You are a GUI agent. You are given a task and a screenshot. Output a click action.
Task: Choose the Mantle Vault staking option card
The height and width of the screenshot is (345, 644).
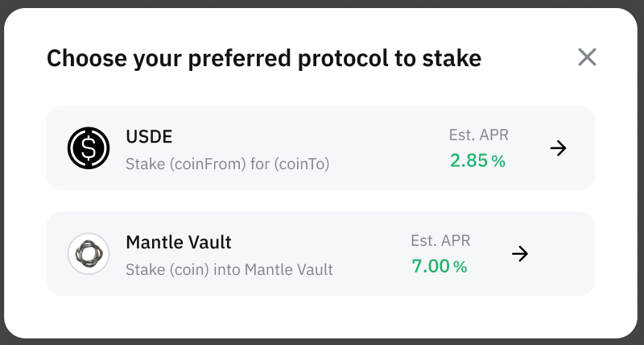320,254
